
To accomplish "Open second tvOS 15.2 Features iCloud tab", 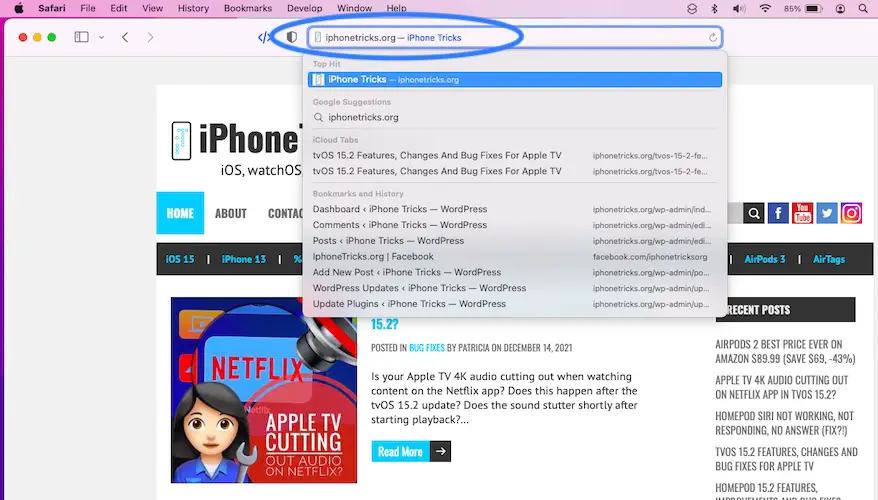I will [515, 171].
